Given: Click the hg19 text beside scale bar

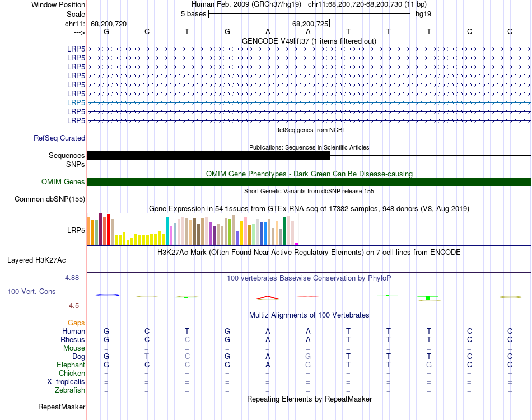Looking at the screenshot, I should click(423, 14).
